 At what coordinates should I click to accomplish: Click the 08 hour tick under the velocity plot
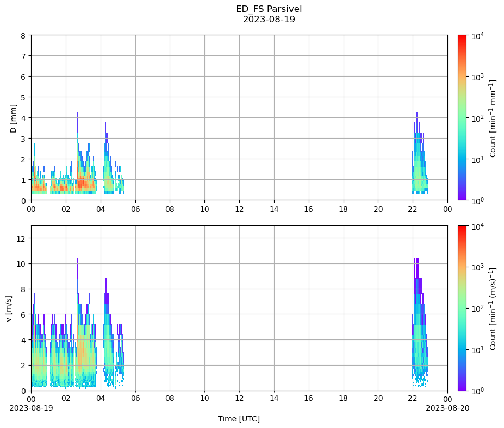coord(170,399)
